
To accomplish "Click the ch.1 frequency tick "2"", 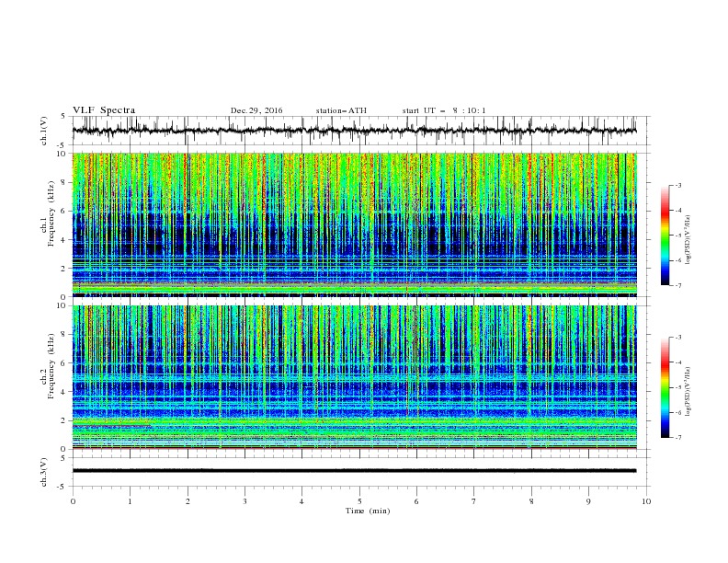I will [65, 269].
